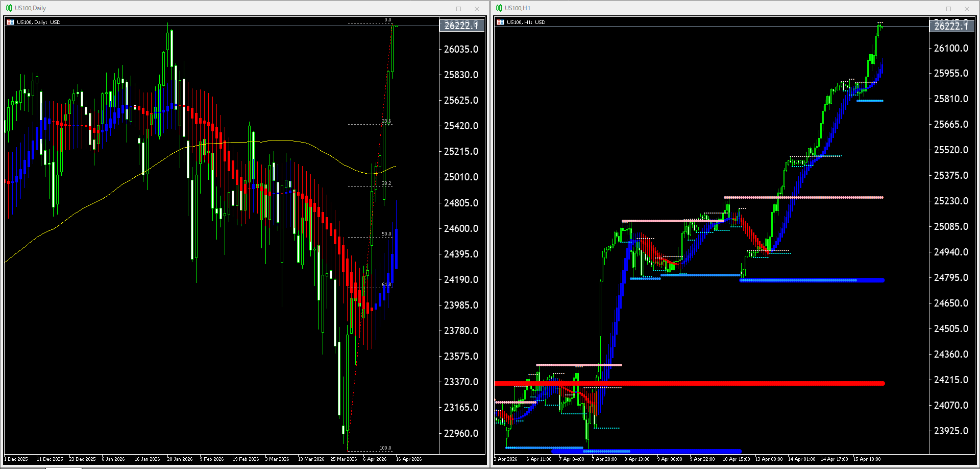The width and height of the screenshot is (980, 469).
Task: Click the 26222.1 current price tag in the Daily chart
Action: point(461,26)
